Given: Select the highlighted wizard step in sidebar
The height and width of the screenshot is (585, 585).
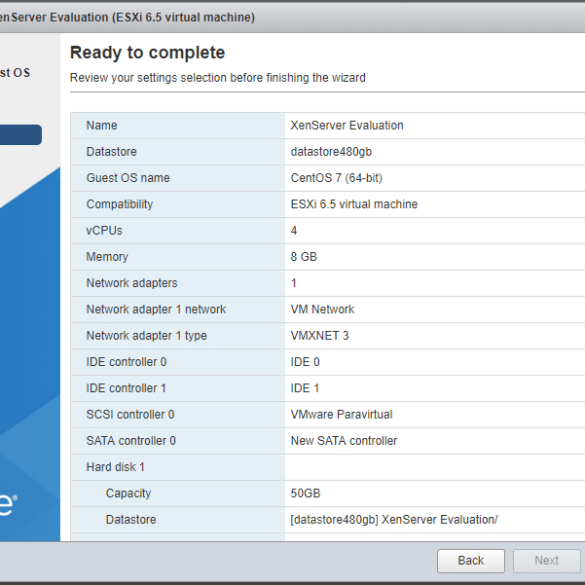Looking at the screenshot, I should [21, 135].
